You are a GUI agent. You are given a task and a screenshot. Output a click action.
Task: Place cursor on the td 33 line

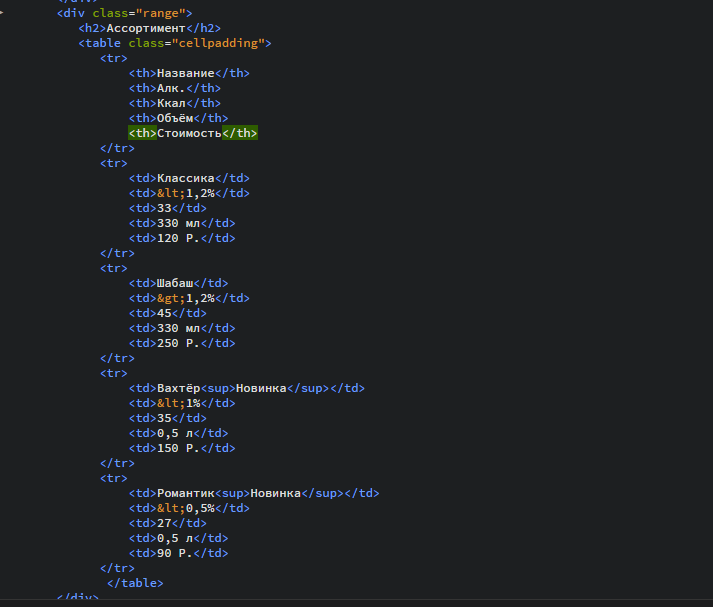coord(168,208)
